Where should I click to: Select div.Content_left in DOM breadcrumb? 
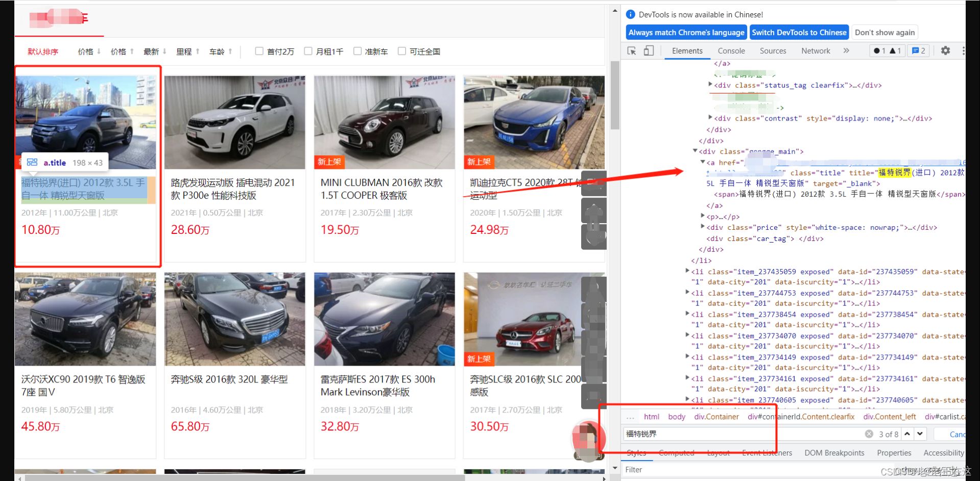890,417
